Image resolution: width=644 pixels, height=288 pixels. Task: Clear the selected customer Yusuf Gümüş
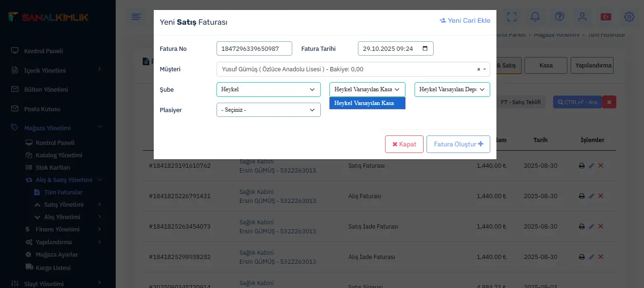[x=478, y=69]
